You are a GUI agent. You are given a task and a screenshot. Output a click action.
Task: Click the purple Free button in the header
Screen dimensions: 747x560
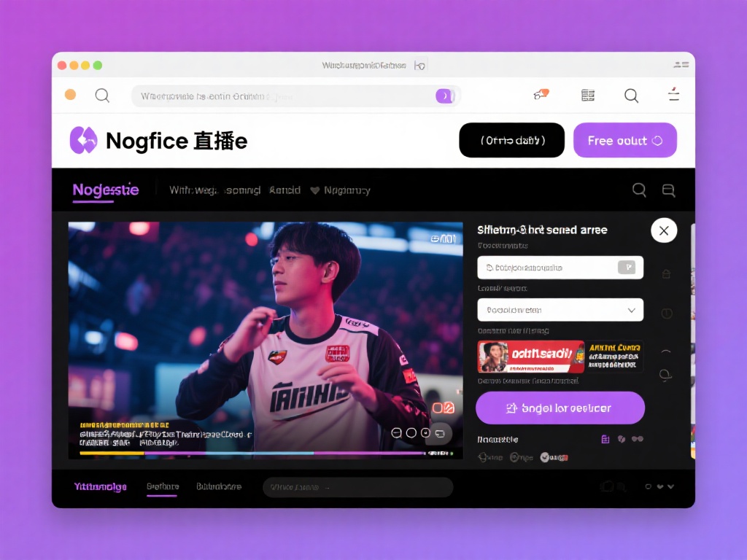[624, 141]
